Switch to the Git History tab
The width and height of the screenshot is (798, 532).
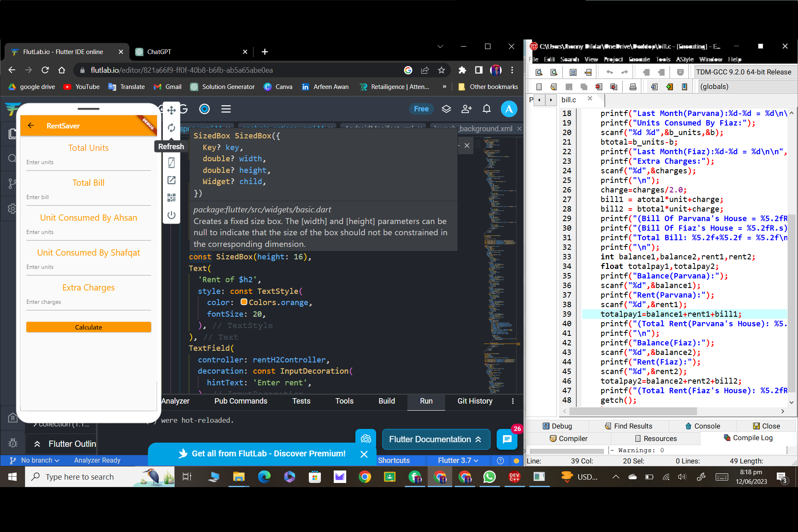point(475,401)
